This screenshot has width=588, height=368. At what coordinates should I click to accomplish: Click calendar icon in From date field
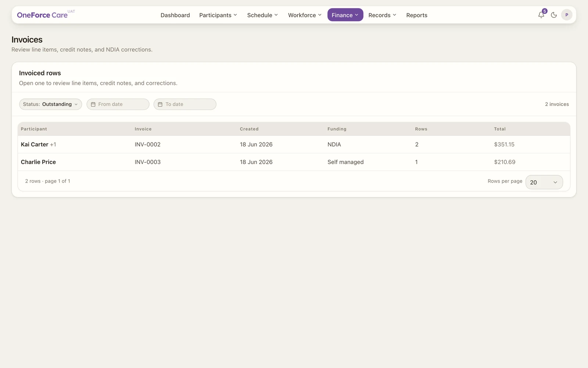(93, 105)
